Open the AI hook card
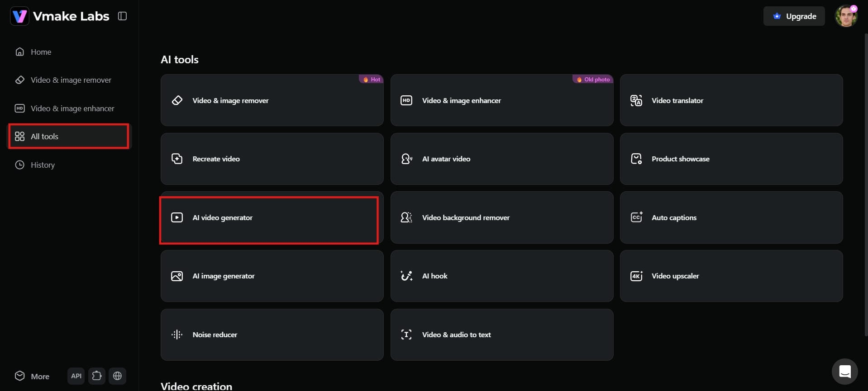Image resolution: width=868 pixels, height=391 pixels. click(502, 276)
